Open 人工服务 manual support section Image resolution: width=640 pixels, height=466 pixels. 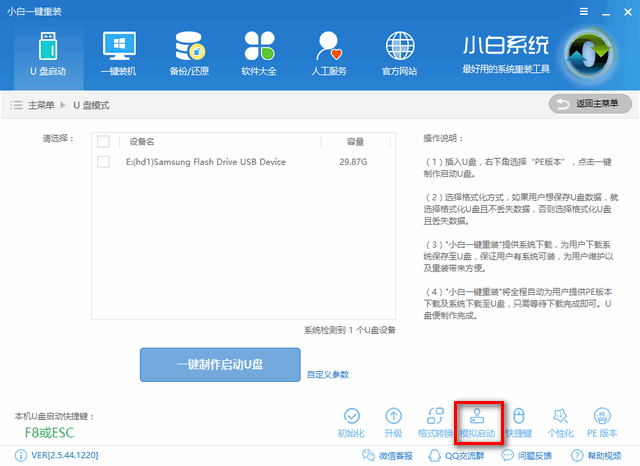[330, 55]
